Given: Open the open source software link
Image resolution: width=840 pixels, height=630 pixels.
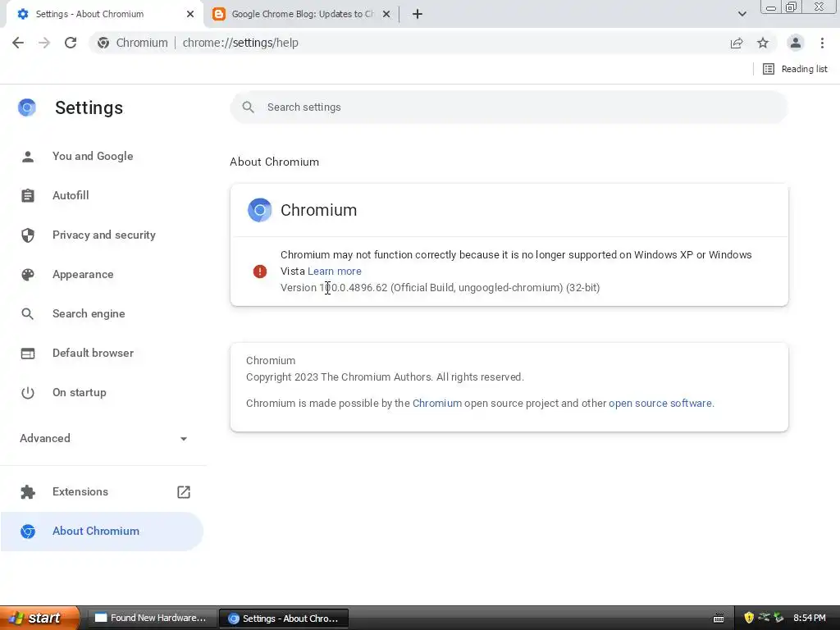Looking at the screenshot, I should (661, 404).
